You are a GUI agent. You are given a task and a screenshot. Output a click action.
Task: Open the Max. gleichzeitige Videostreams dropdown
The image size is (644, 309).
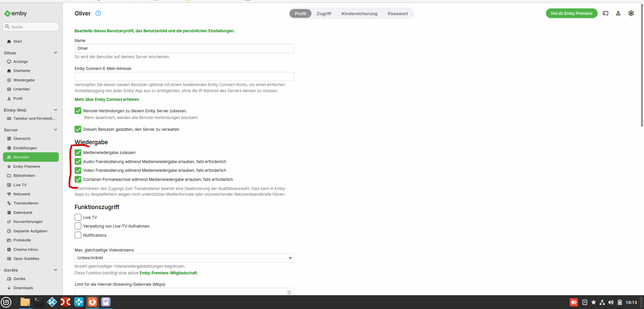184,258
